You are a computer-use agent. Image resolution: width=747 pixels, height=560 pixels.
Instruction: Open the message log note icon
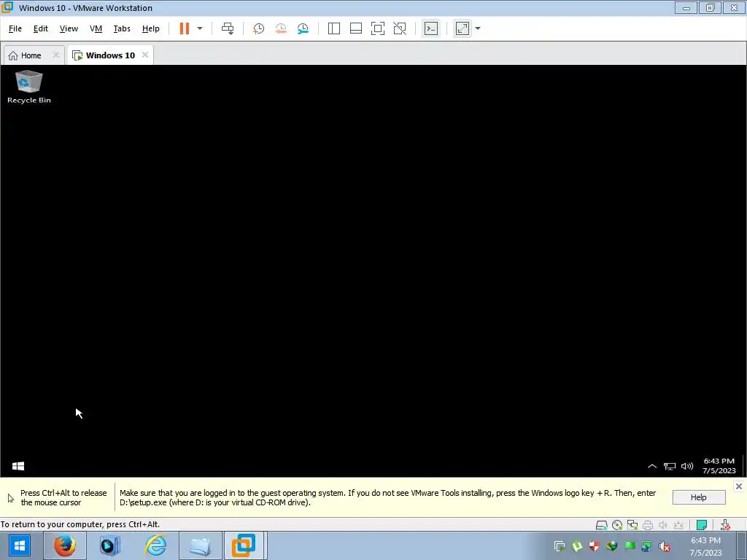point(702,525)
